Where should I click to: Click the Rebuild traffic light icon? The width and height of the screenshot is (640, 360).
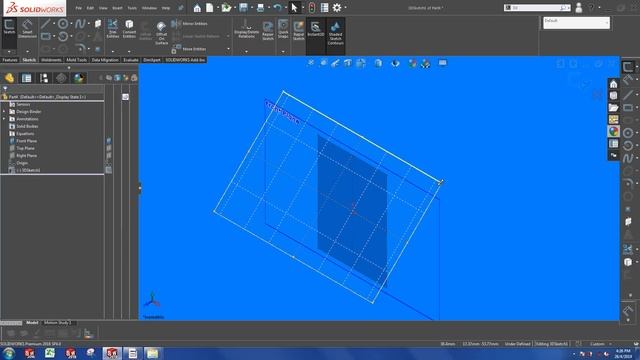point(312,8)
